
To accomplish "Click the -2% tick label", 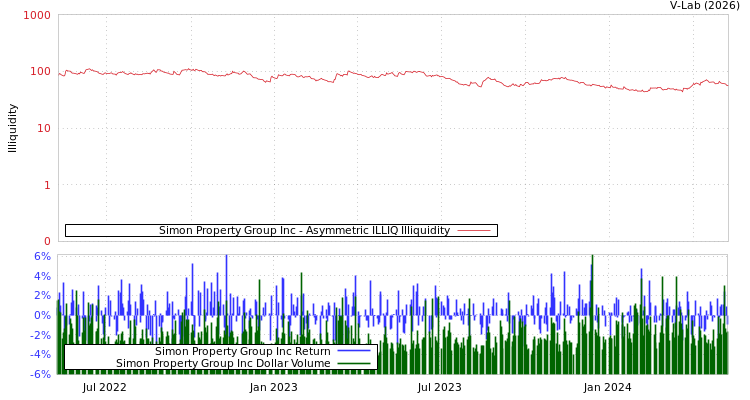I will pos(40,335).
